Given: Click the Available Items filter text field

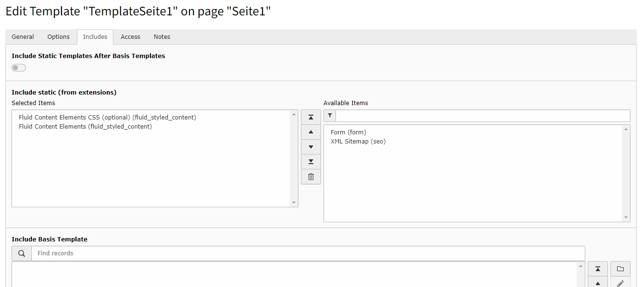Looking at the screenshot, I should tap(483, 116).
